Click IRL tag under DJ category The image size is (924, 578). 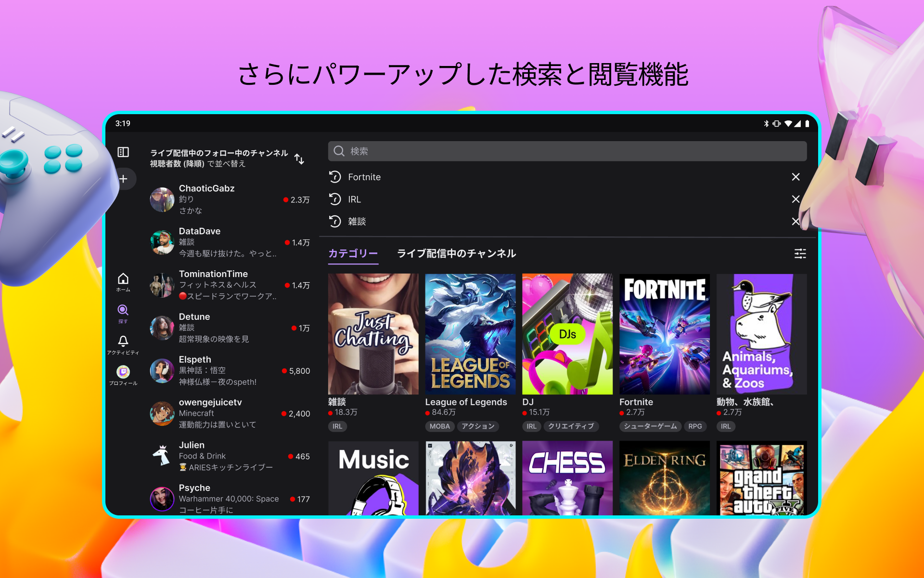[531, 426]
